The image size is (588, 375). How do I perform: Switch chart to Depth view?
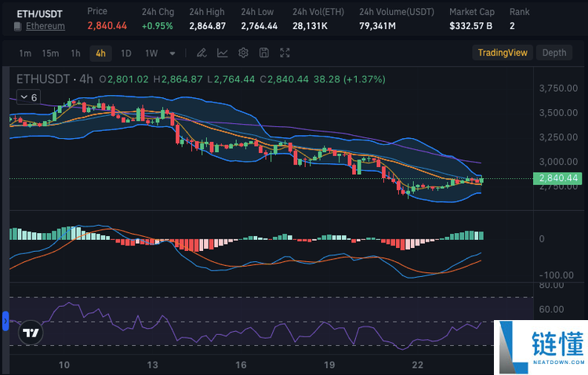pos(554,53)
